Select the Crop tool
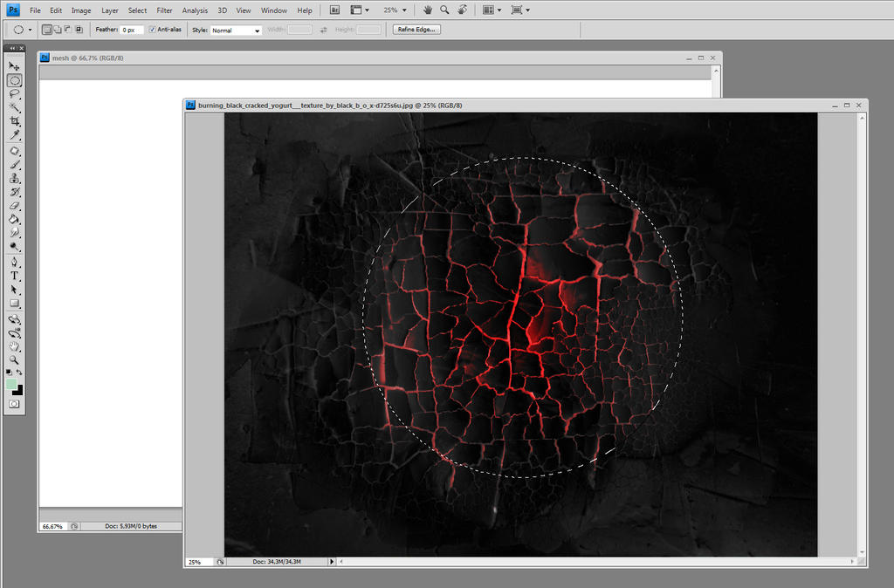The width and height of the screenshot is (894, 588). point(14,120)
